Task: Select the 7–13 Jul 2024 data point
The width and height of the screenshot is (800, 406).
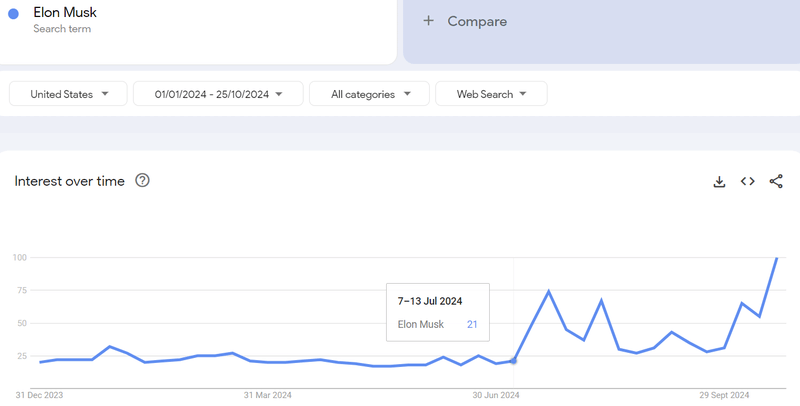Action: click(514, 360)
